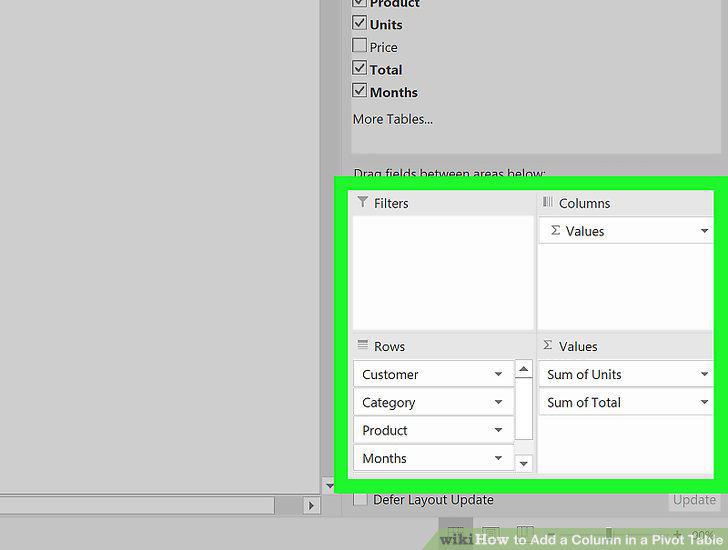Uncheck the Months field checkbox
728x550 pixels.
point(359,91)
